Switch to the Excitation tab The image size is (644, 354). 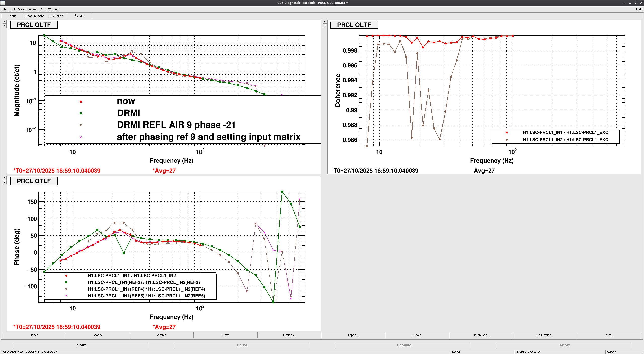tap(56, 16)
